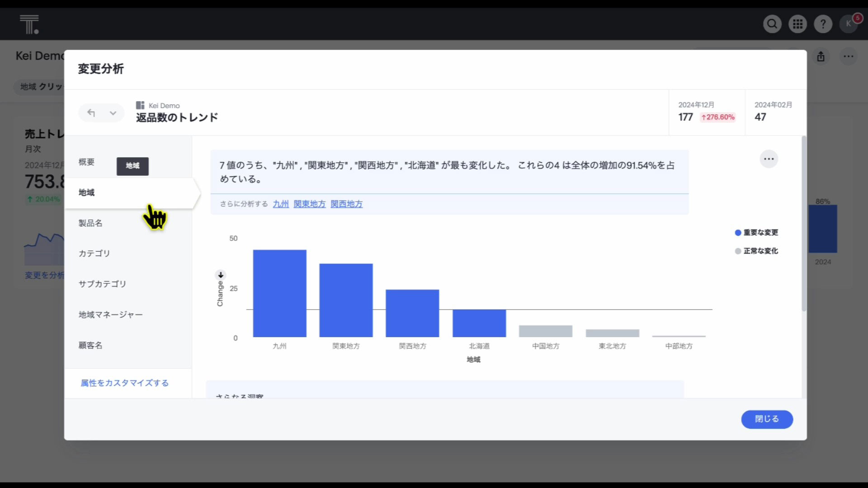Click the back arrow in the dialog
Viewport: 868px width, 488px height.
[91, 113]
